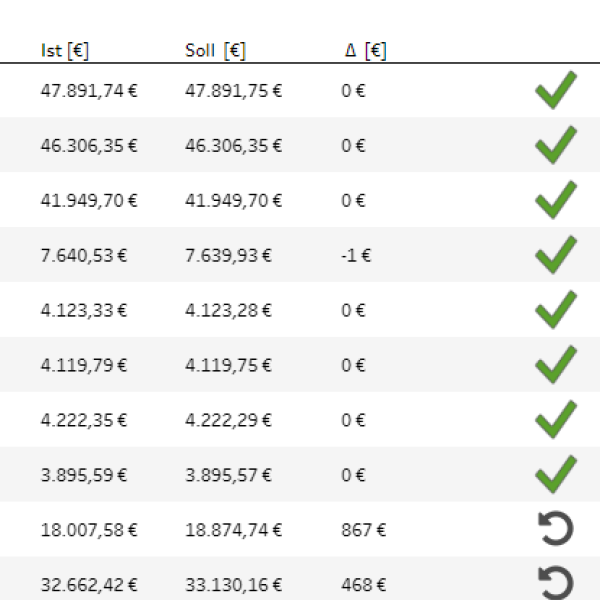The height and width of the screenshot is (600, 600).
Task: Select the Soll value 7.639,93 €
Action: pyautogui.click(x=228, y=255)
